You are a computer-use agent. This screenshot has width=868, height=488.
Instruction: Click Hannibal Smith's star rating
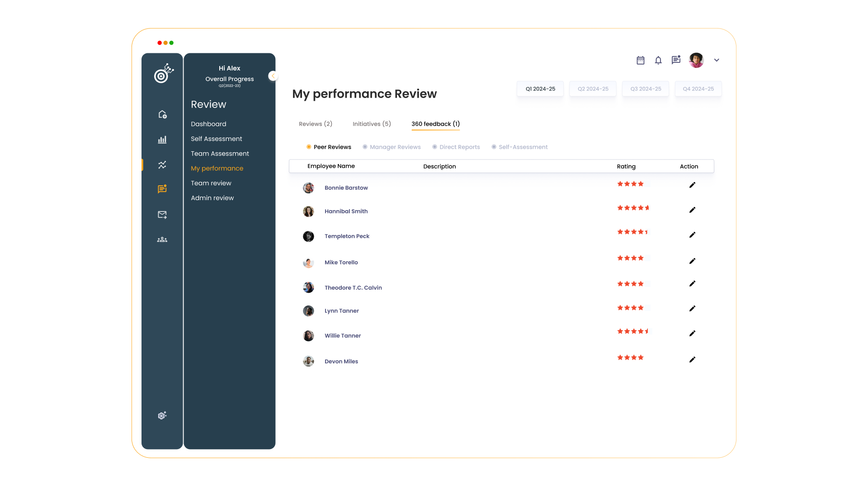(633, 208)
